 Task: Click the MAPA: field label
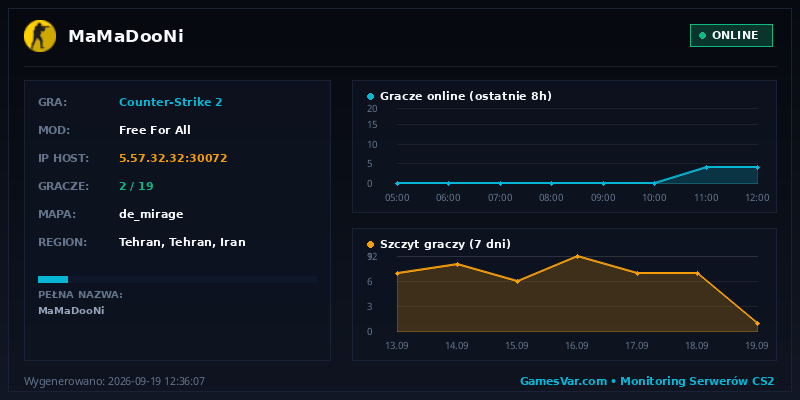pos(57,214)
